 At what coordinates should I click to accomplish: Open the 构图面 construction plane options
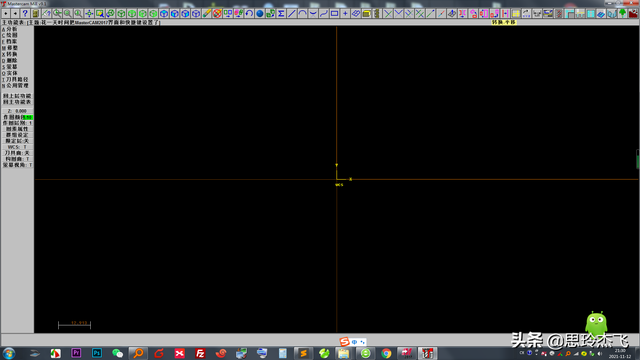[x=17, y=159]
